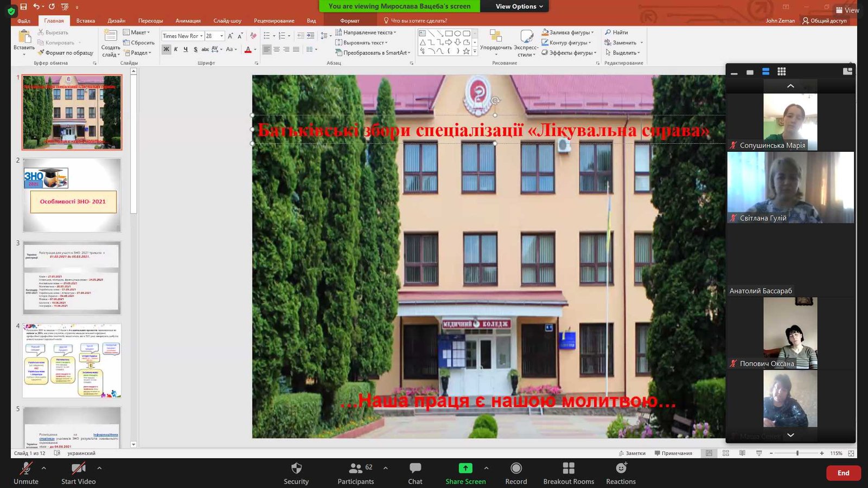This screenshot has height=488, width=868.
Task: Switch to the Вставка ribbon tab
Action: [86, 21]
